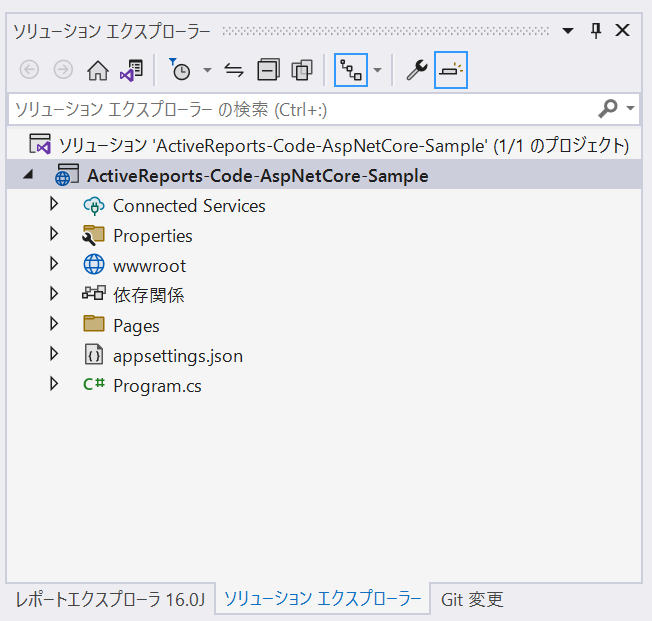
Task: Collapse the ActiveReports-Code-AspNetCore-Sample project node
Action: click(28, 175)
